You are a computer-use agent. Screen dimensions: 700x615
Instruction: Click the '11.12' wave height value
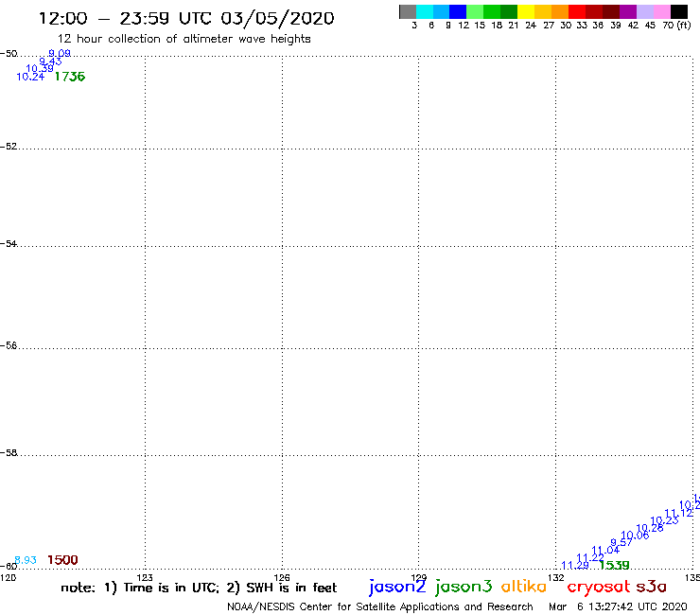pos(678,513)
